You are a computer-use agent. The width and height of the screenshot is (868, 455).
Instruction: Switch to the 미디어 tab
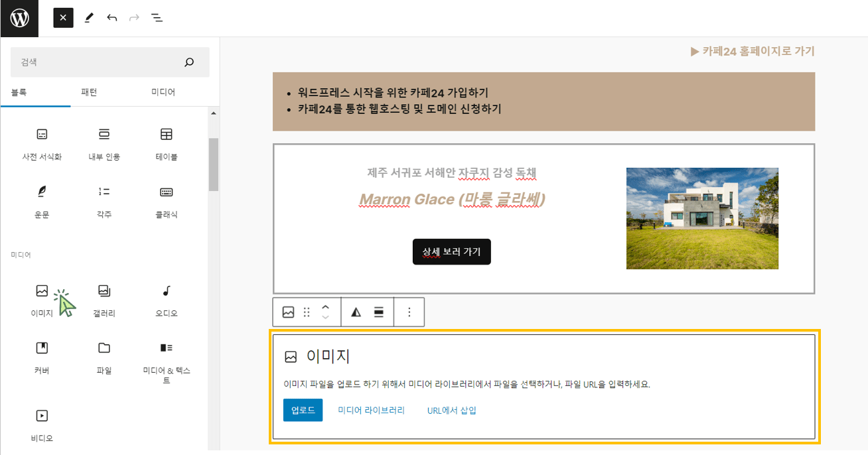(163, 92)
